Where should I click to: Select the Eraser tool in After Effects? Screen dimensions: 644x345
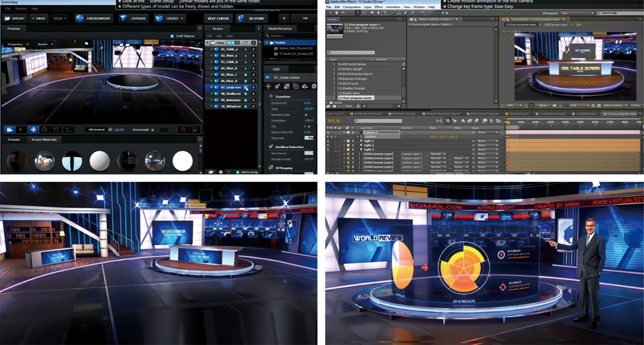pos(406,13)
